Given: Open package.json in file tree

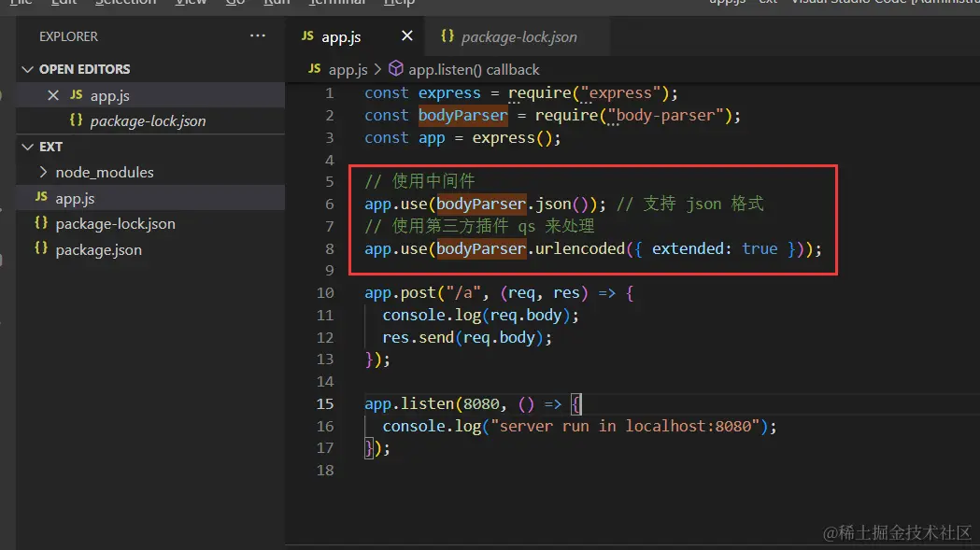Looking at the screenshot, I should click(150, 249).
